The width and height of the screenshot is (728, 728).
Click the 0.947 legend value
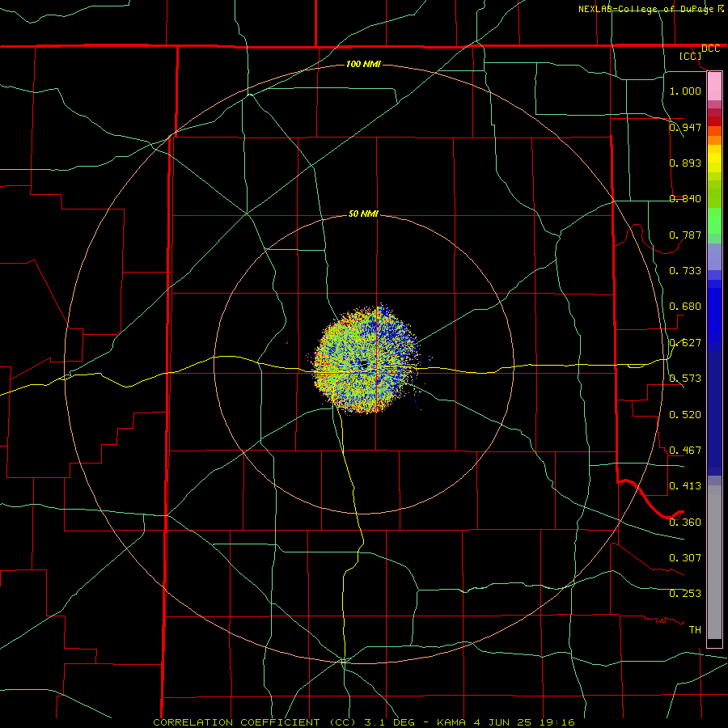point(685,127)
